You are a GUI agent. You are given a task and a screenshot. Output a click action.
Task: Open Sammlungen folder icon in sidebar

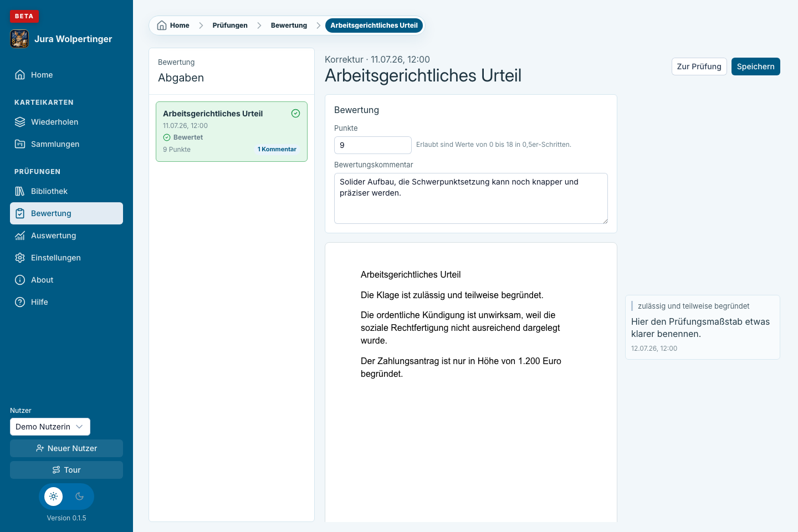pos(20,144)
